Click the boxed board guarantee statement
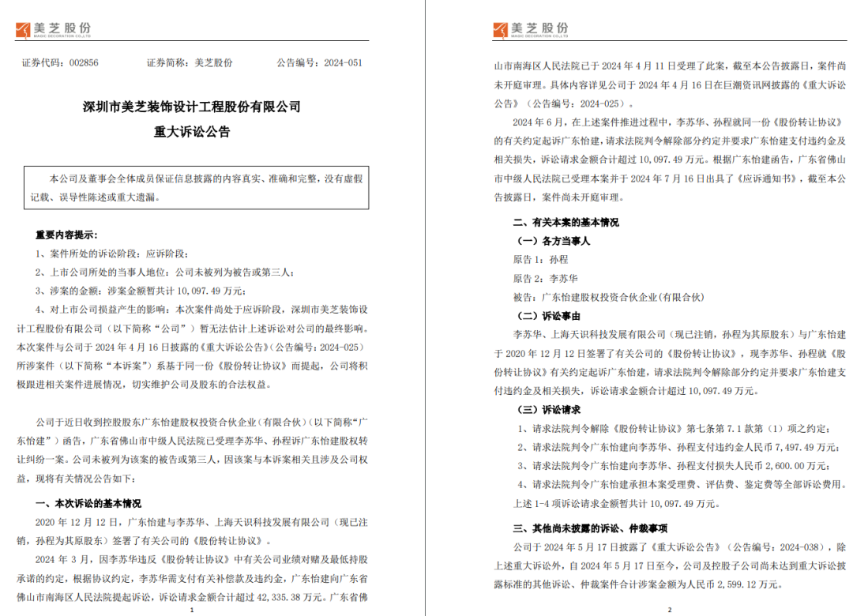 point(197,188)
